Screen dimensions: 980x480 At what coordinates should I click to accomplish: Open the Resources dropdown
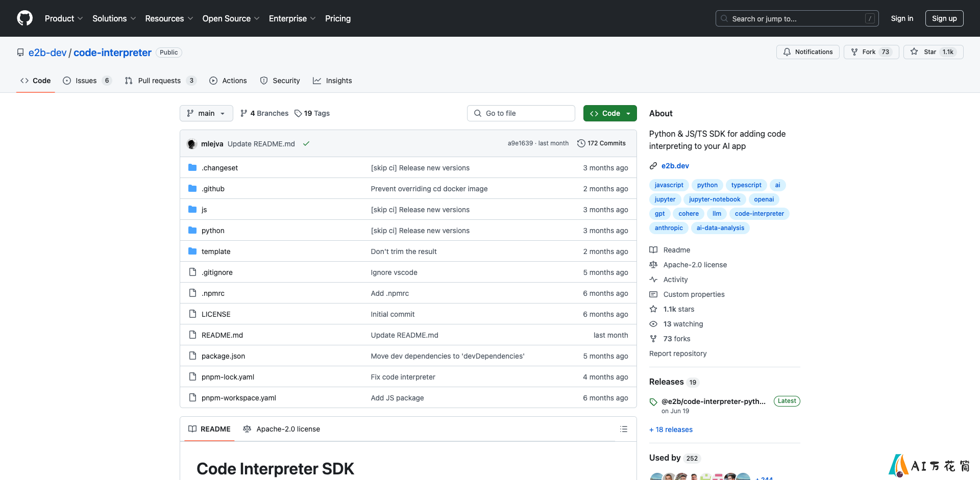pos(169,18)
